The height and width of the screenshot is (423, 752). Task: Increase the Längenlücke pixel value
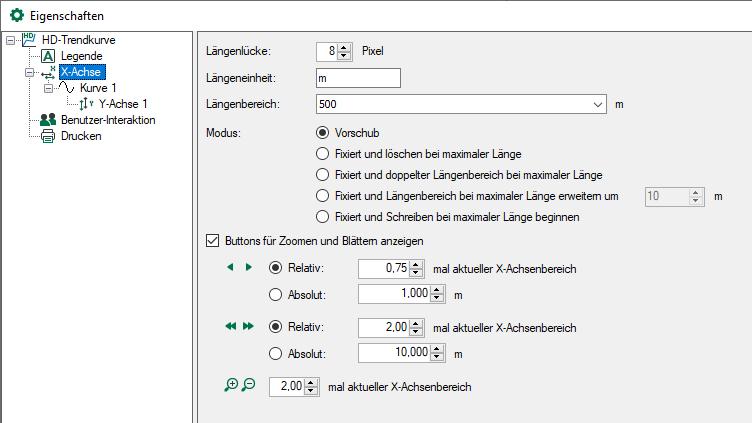(345, 46)
